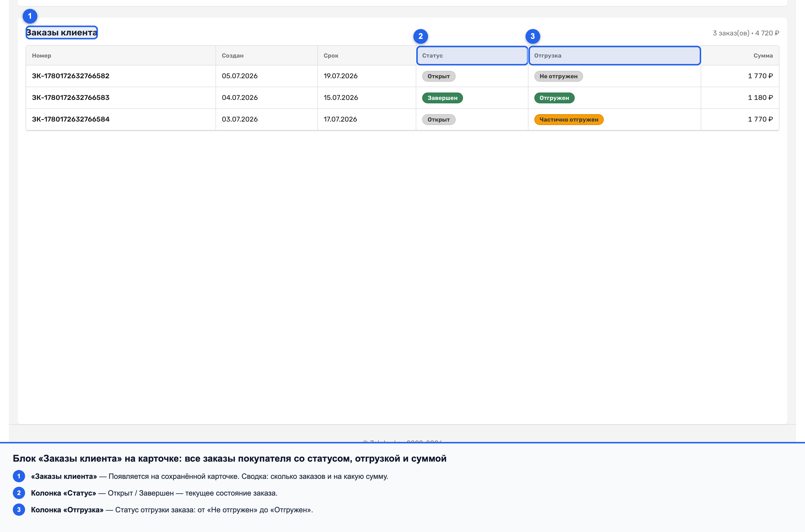Click annotation marker 1 above Заказы клиента
Viewport: 805px width, 532px height.
(30, 16)
